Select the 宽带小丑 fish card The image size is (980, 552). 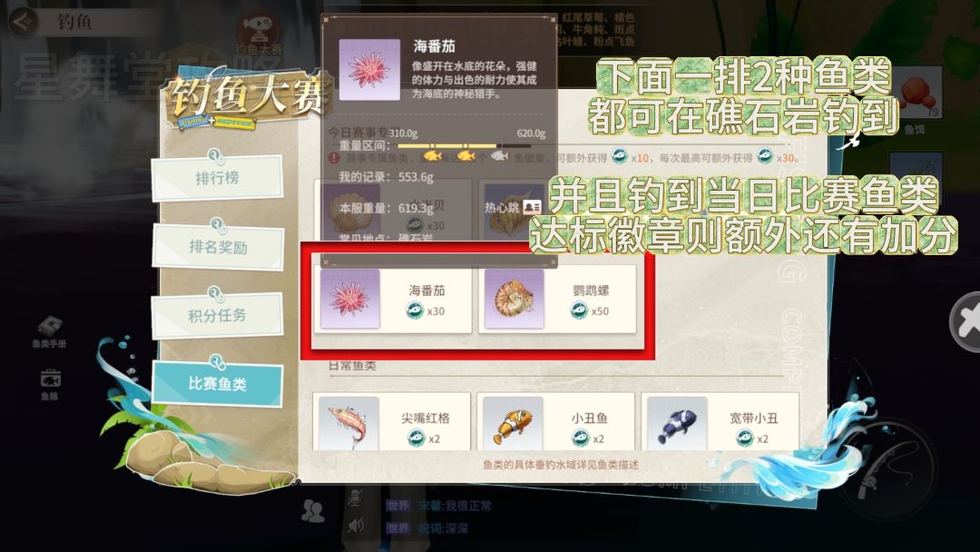(720, 421)
